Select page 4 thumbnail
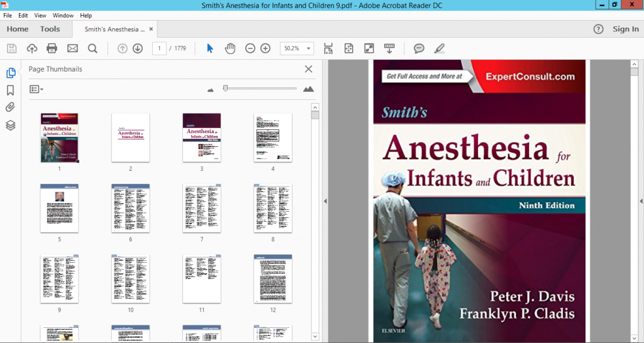Viewport: 644px width, 343px height. click(273, 138)
